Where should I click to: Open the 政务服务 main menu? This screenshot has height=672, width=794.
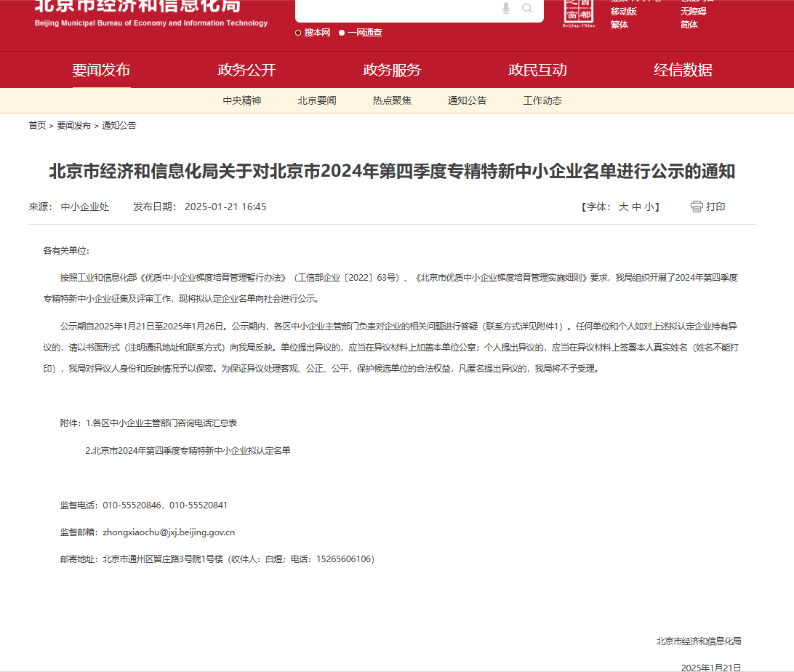point(392,70)
